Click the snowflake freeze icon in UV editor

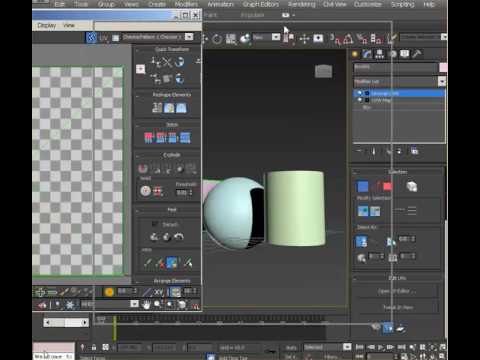[70, 304]
